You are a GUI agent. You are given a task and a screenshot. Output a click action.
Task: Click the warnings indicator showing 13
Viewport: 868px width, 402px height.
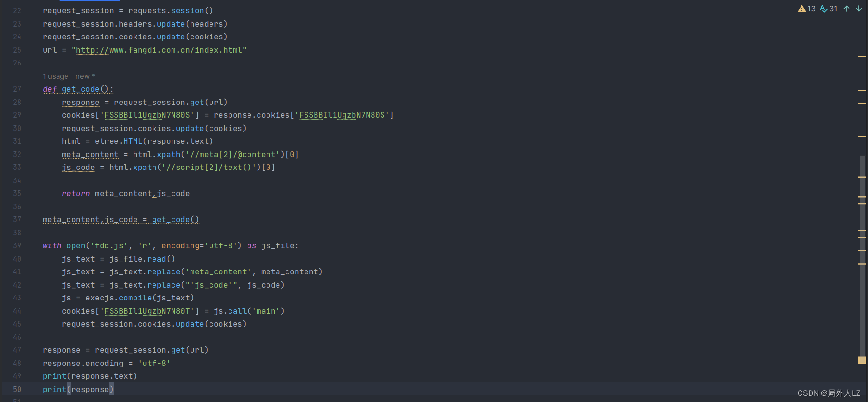tap(806, 9)
